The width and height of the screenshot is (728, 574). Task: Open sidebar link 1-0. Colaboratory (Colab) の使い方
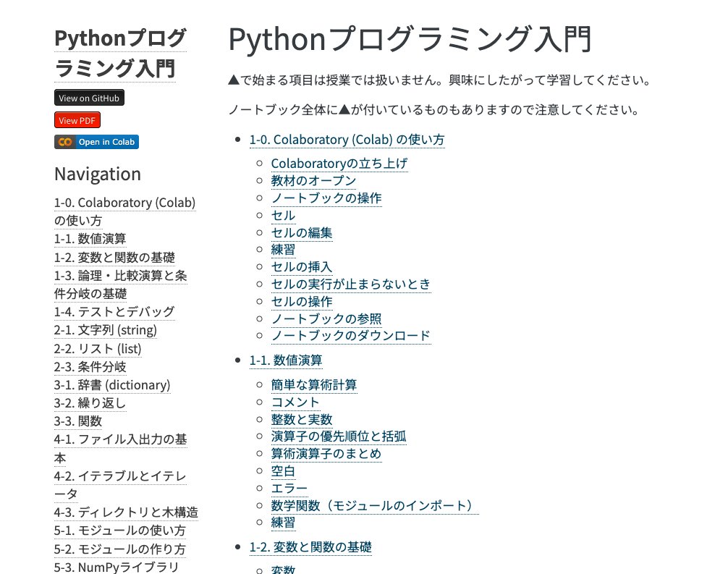(x=124, y=211)
